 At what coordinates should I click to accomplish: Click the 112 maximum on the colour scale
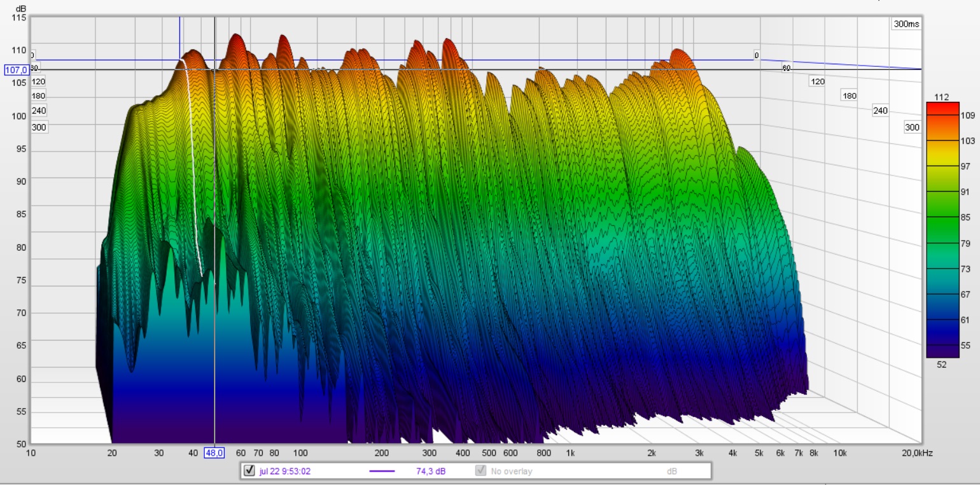point(942,97)
